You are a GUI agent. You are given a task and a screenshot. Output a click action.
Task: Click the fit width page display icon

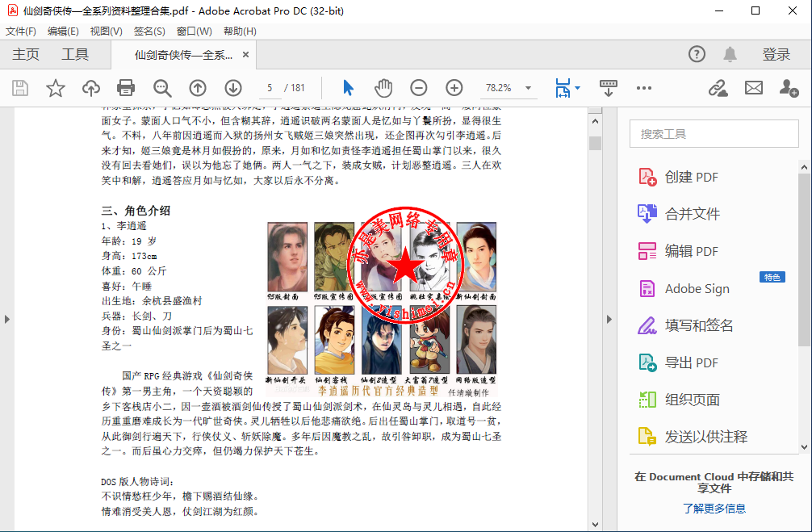click(x=563, y=88)
